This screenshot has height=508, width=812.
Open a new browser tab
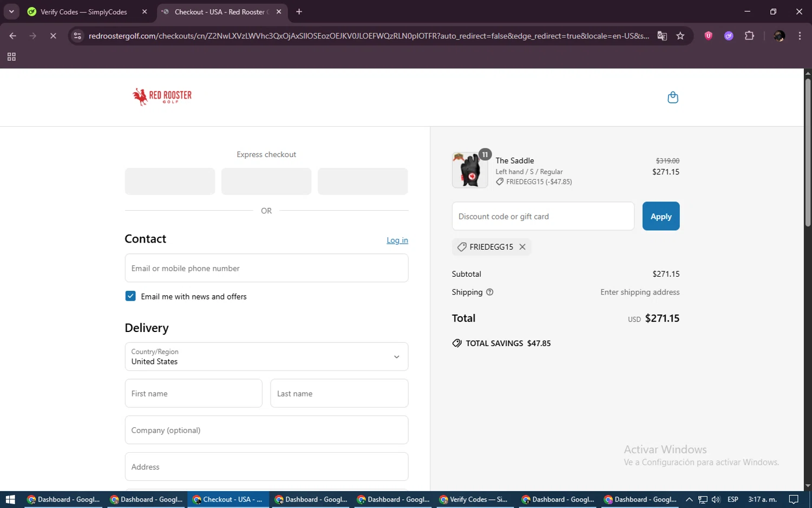coord(299,11)
